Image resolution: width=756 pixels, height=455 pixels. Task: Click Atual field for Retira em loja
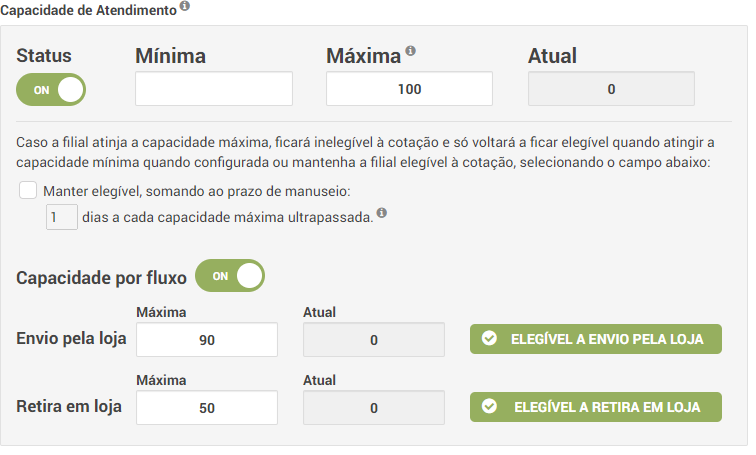pyautogui.click(x=373, y=408)
